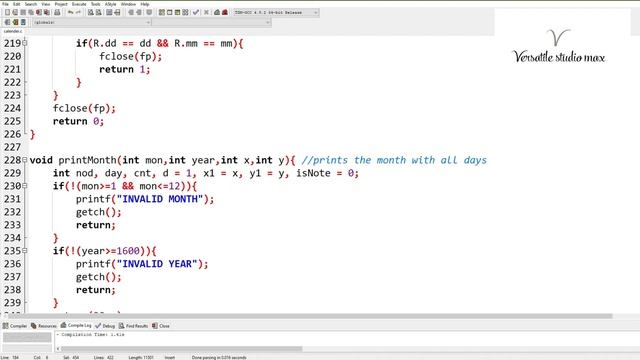
Task: Click the Save All toolbar icon
Action: click(31, 12)
